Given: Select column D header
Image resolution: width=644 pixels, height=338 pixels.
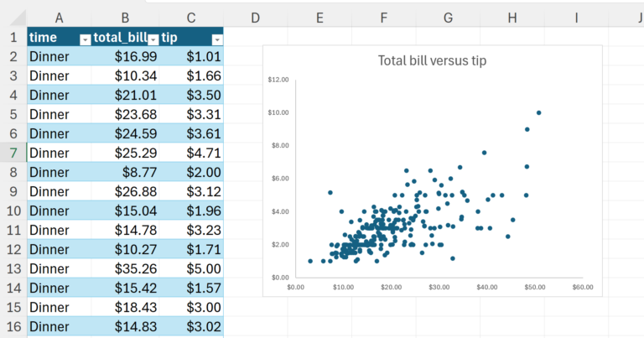Looking at the screenshot, I should click(x=256, y=17).
